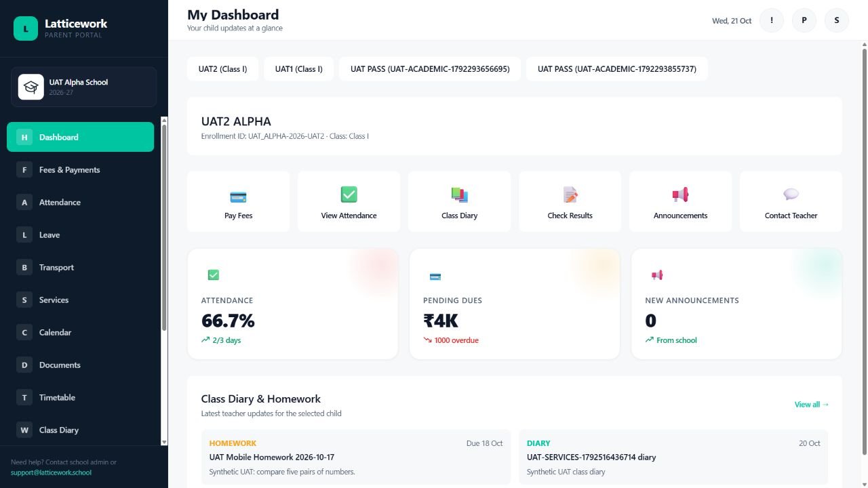The width and height of the screenshot is (868, 488).
Task: Switch to the UAT1 (Class I) child tab
Action: point(299,69)
